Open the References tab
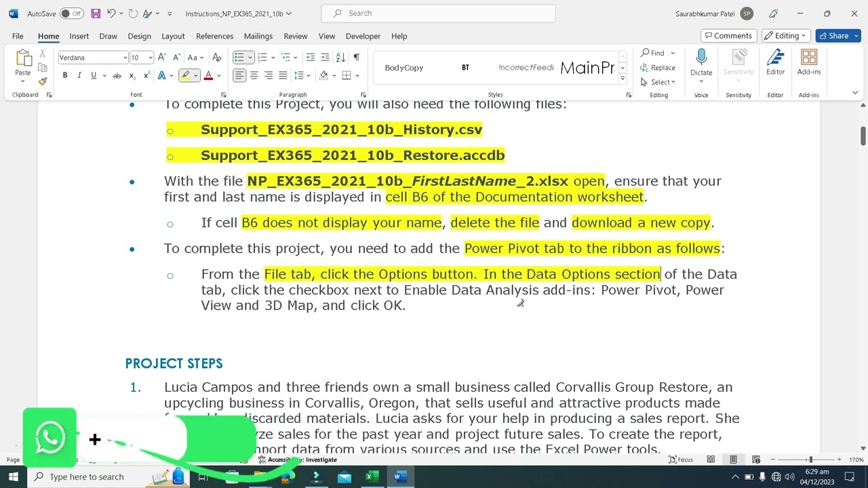 coord(214,36)
